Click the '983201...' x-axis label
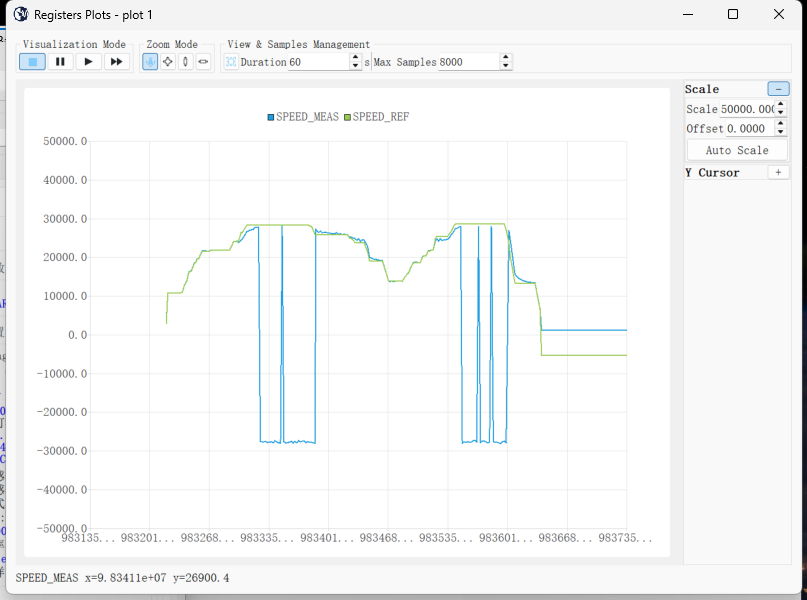Screen dimensions: 807x600 pyautogui.click(x=148, y=538)
